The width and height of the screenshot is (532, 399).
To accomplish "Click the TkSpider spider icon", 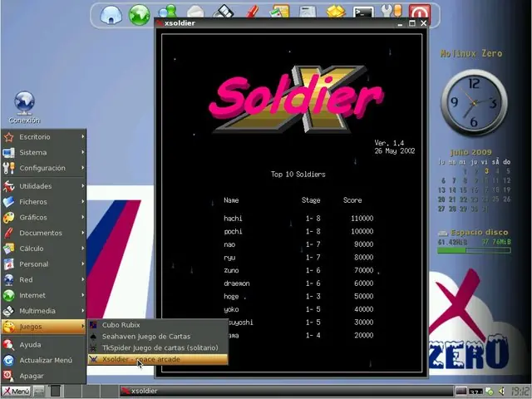I will point(93,347).
